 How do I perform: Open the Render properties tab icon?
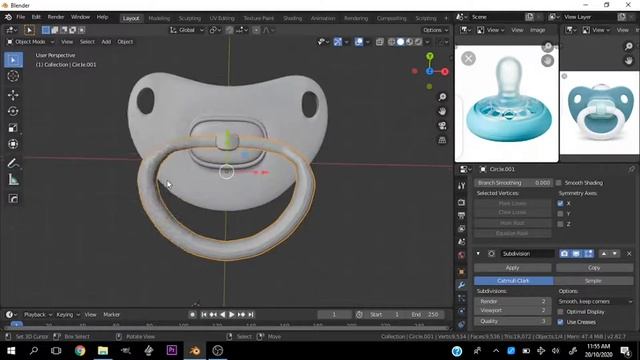[x=462, y=202]
